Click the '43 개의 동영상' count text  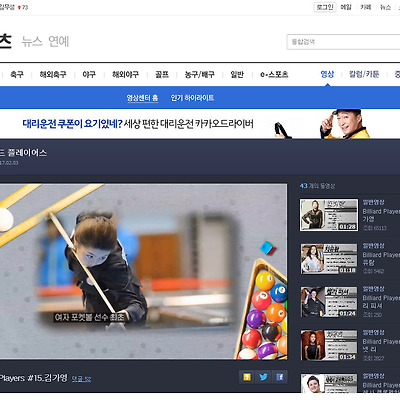point(317,186)
